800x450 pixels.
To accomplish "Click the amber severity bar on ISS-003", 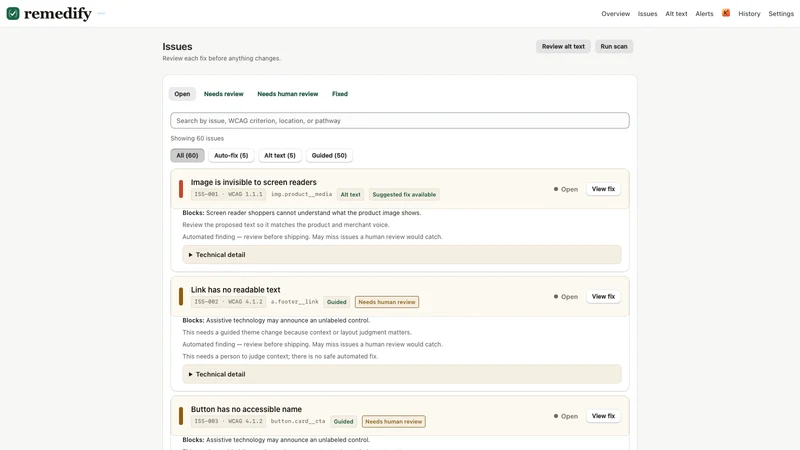I will [181, 416].
